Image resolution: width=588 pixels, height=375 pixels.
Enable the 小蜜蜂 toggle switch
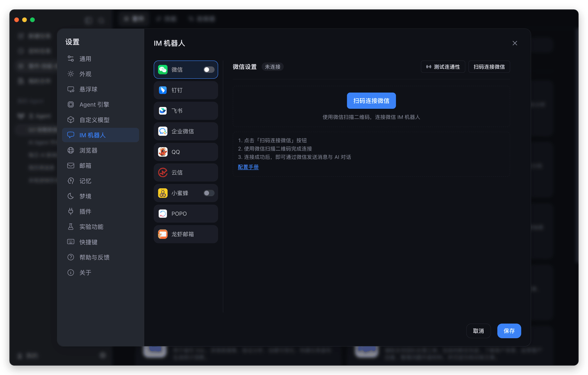pyautogui.click(x=209, y=193)
